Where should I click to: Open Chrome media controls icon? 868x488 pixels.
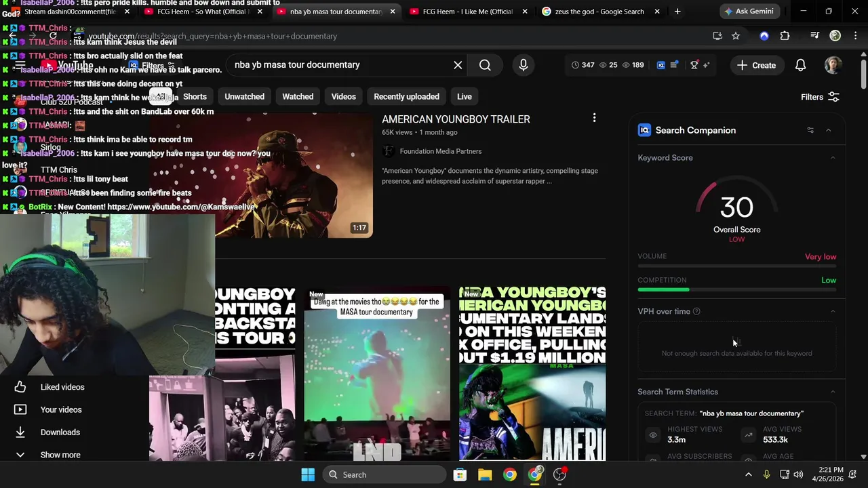tap(815, 36)
